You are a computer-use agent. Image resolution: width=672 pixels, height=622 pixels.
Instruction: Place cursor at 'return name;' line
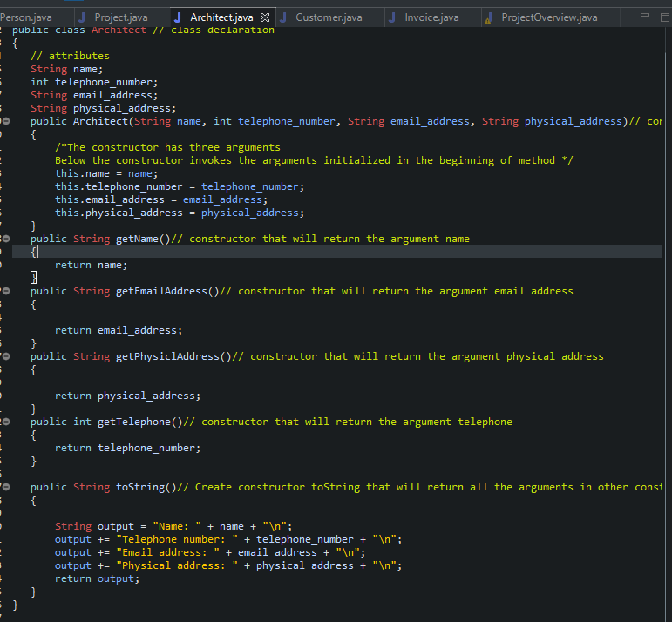pos(91,265)
